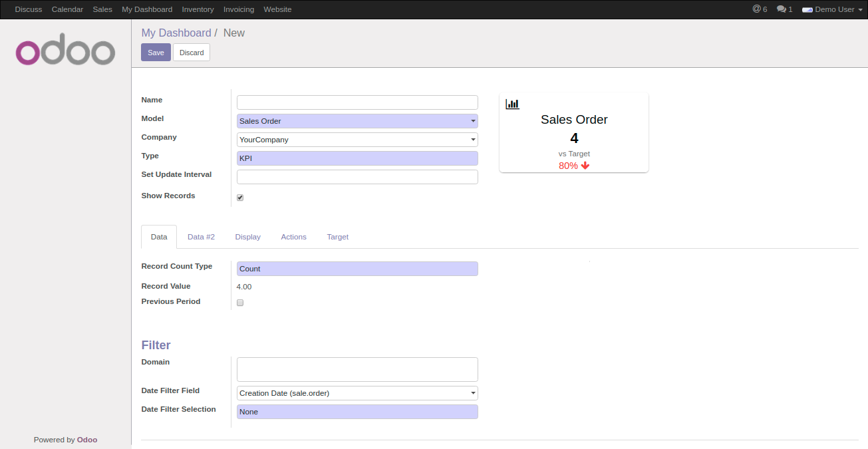The width and height of the screenshot is (868, 449).
Task: Open the Display tab
Action: [x=247, y=237]
